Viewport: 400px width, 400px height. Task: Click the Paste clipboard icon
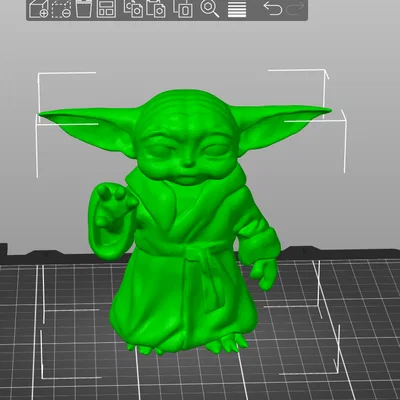click(x=156, y=9)
